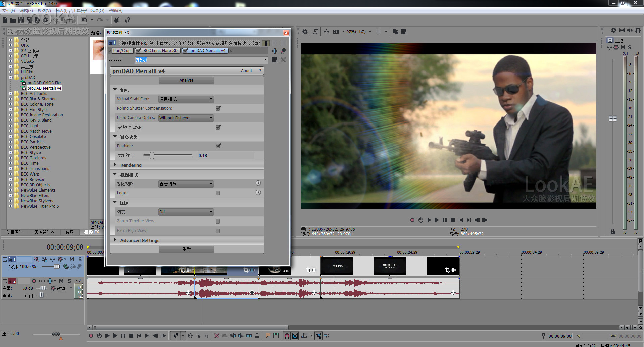
Task: Disable the proDAD Mercalli v4 effect checkbox
Action: 185,51
